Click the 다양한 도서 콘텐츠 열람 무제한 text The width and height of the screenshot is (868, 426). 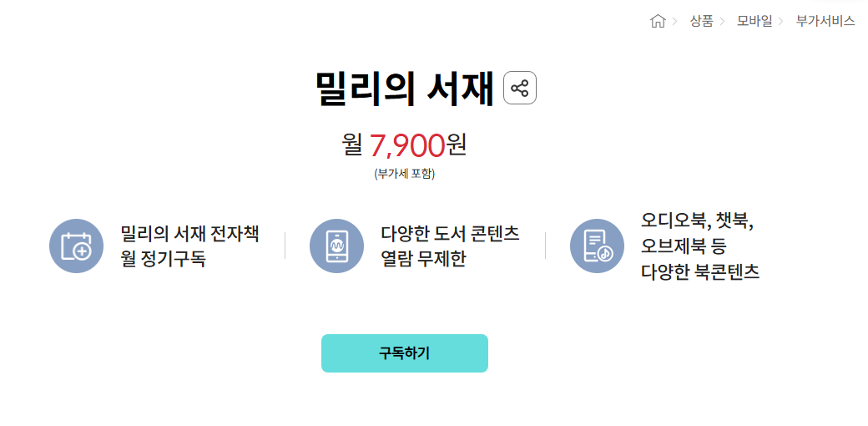[x=450, y=246]
